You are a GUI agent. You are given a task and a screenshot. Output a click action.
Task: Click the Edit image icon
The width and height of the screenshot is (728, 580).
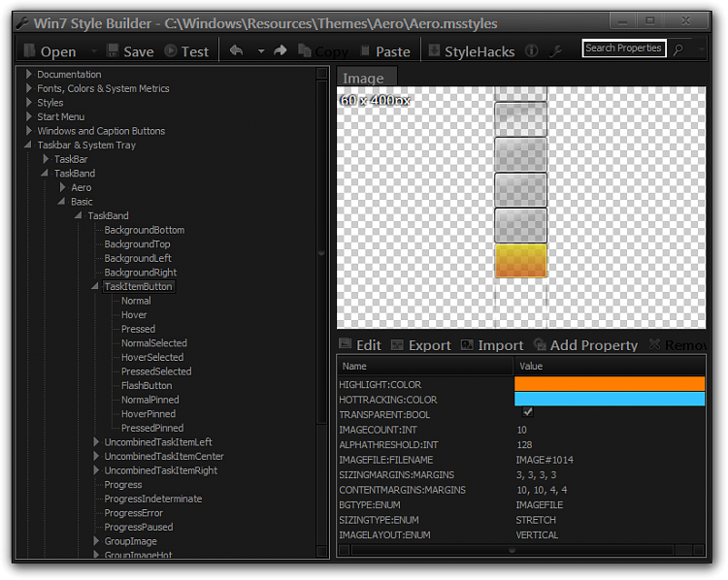click(x=345, y=343)
